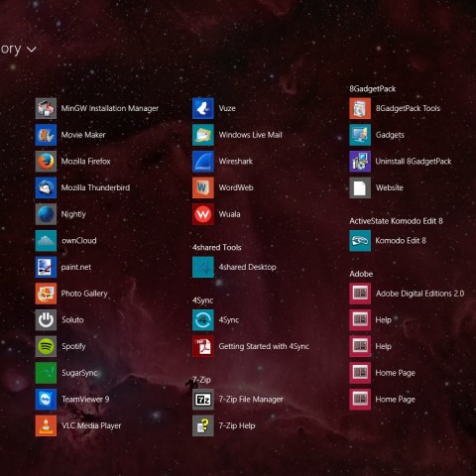Launch TeamViewer 9 icon

point(46,400)
